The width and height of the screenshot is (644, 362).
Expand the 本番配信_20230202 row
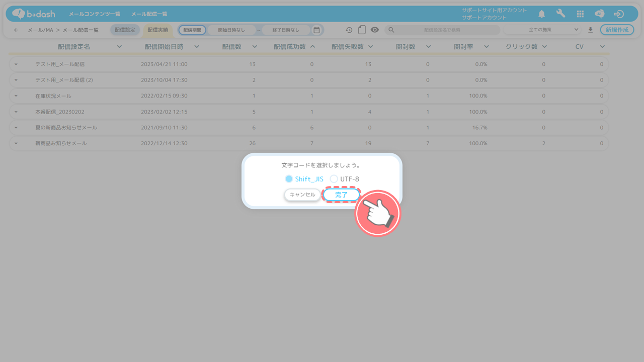coord(16,112)
